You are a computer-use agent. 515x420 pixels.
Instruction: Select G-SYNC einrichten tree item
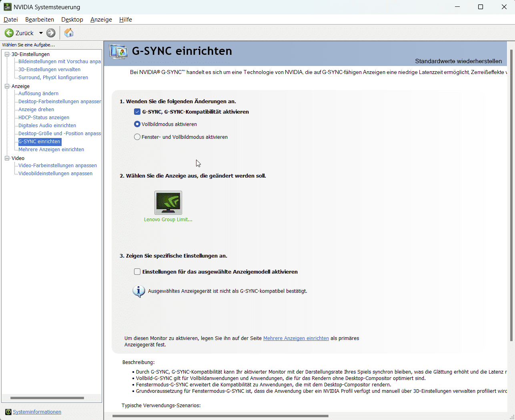click(x=39, y=142)
